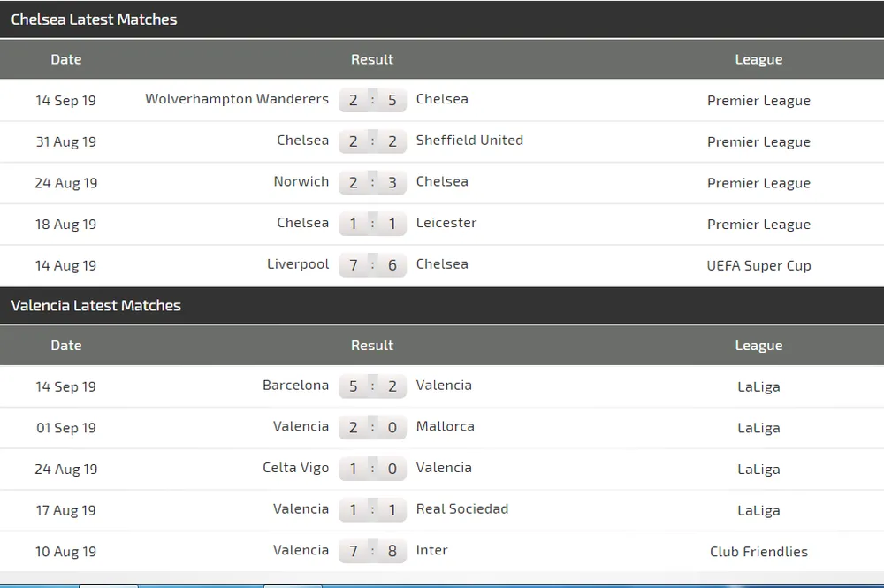Select the 14 Aug 19 date cell

(x=66, y=265)
